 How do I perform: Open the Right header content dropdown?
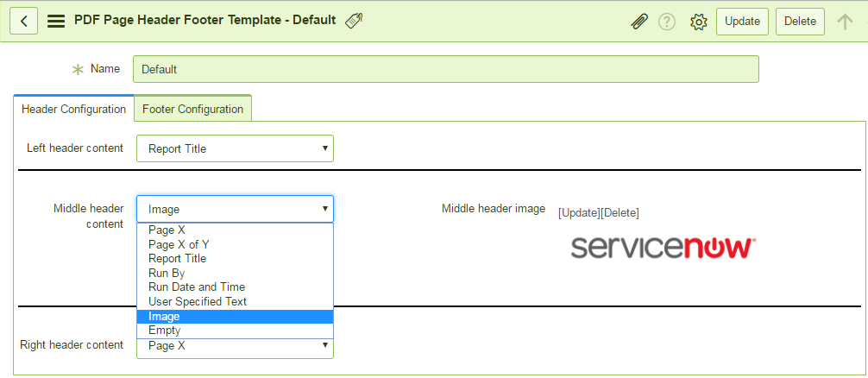[236, 346]
